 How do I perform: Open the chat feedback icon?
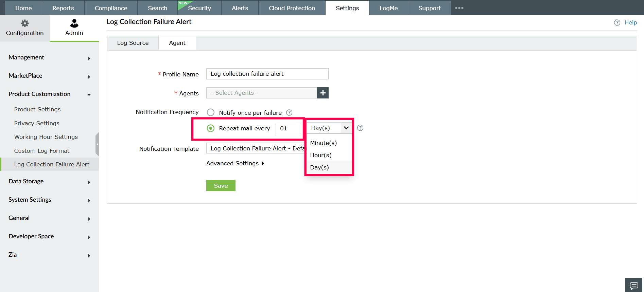click(x=634, y=285)
